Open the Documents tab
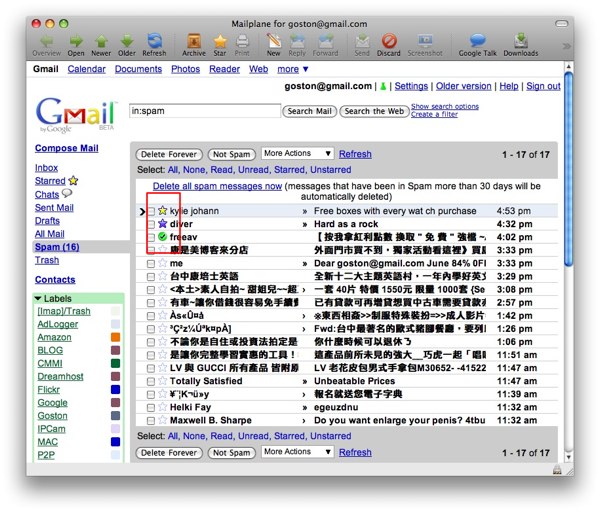This screenshot has height=512, width=600. [x=138, y=69]
